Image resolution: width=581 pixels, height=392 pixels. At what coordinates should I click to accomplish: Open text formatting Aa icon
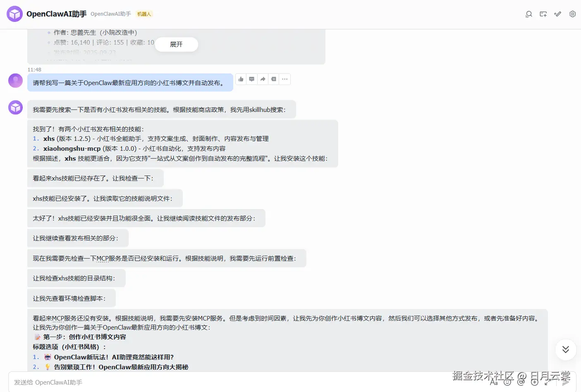click(494, 382)
